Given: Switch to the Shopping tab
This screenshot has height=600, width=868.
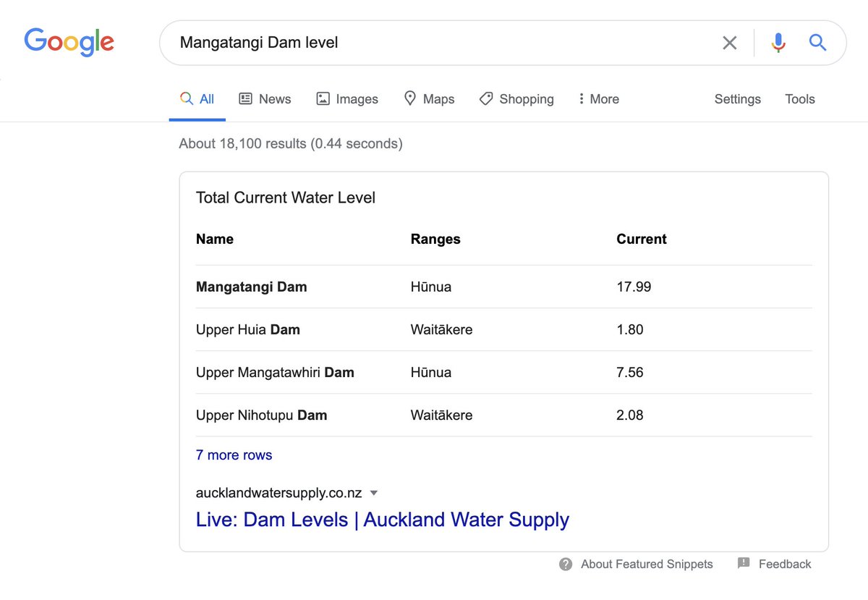Looking at the screenshot, I should (516, 99).
